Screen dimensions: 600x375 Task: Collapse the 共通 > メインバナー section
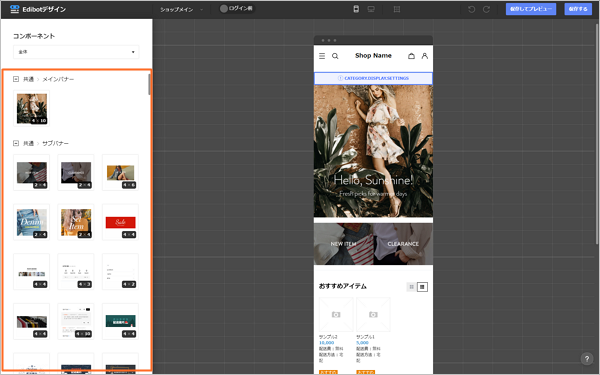coord(16,79)
